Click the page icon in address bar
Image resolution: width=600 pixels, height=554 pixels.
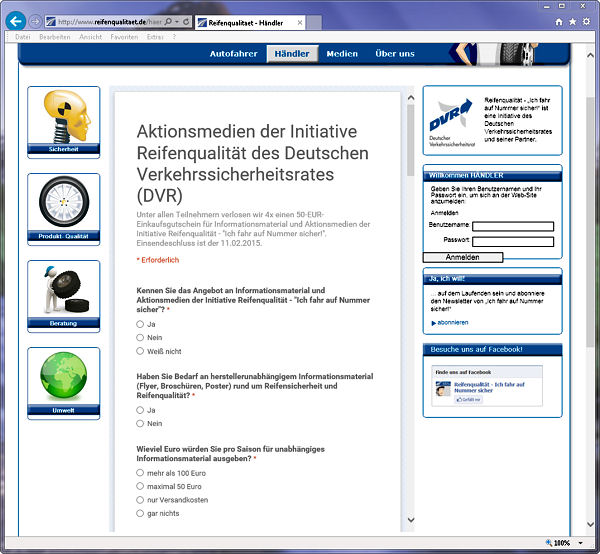(x=51, y=22)
